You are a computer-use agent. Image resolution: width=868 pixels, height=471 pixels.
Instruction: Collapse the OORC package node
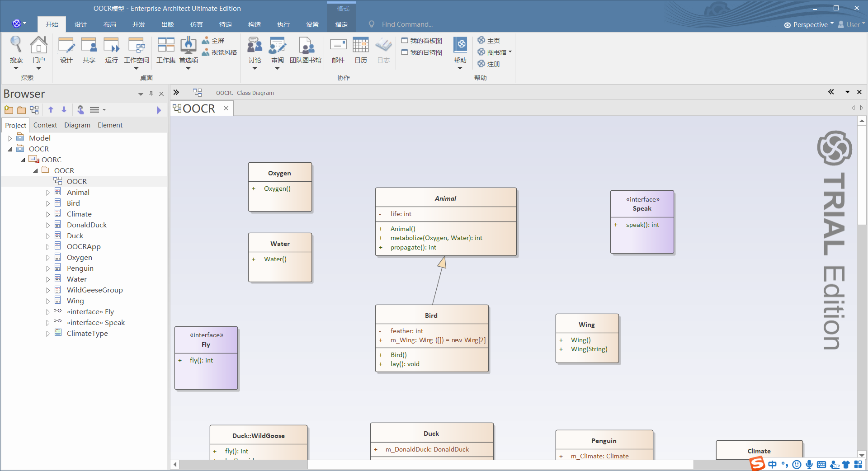click(x=22, y=160)
